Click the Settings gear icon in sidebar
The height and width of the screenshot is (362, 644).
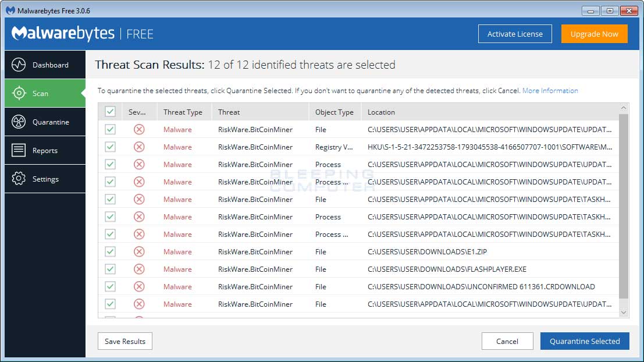[x=19, y=179]
